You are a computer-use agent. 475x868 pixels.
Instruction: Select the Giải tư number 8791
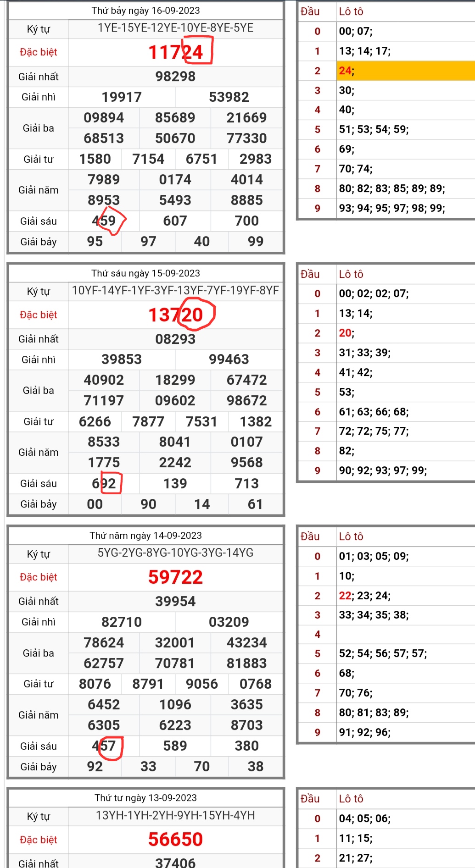[148, 684]
